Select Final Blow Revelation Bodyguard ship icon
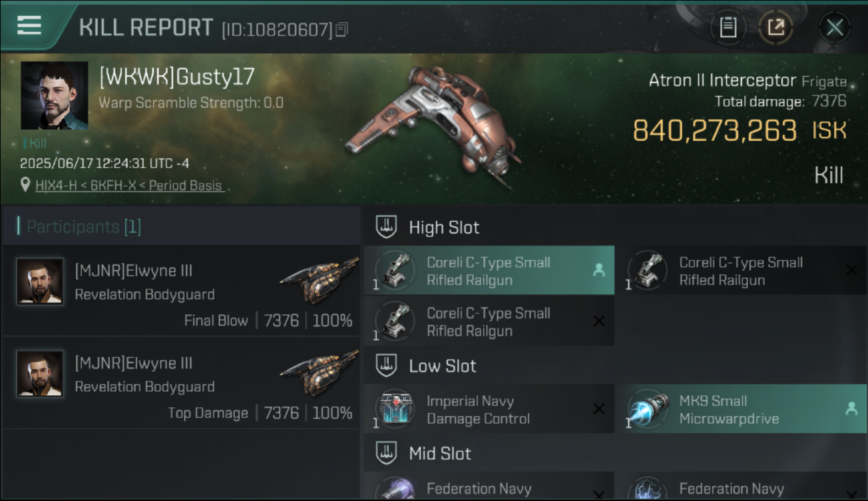The height and width of the screenshot is (501, 868). point(319,280)
